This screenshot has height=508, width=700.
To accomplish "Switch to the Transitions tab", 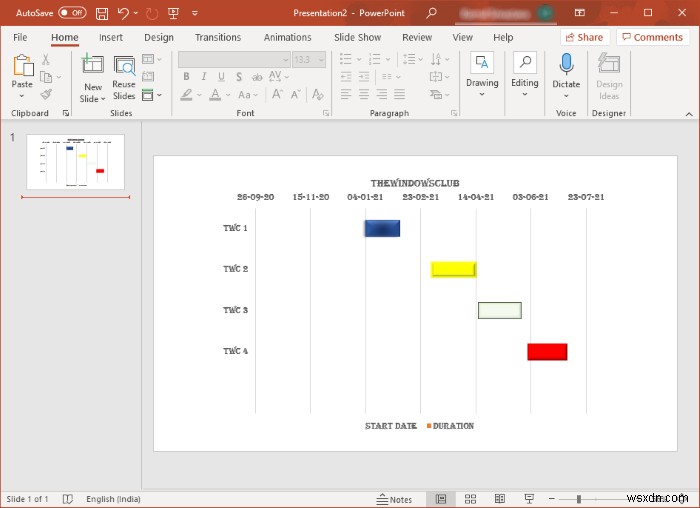I will [x=218, y=37].
